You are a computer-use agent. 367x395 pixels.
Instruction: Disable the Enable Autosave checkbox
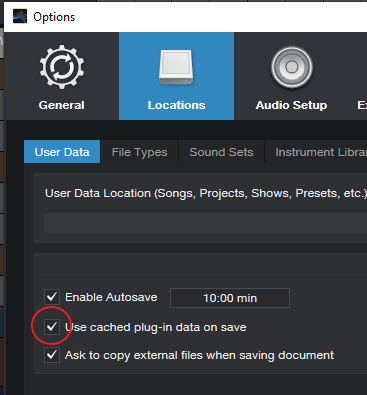(52, 297)
